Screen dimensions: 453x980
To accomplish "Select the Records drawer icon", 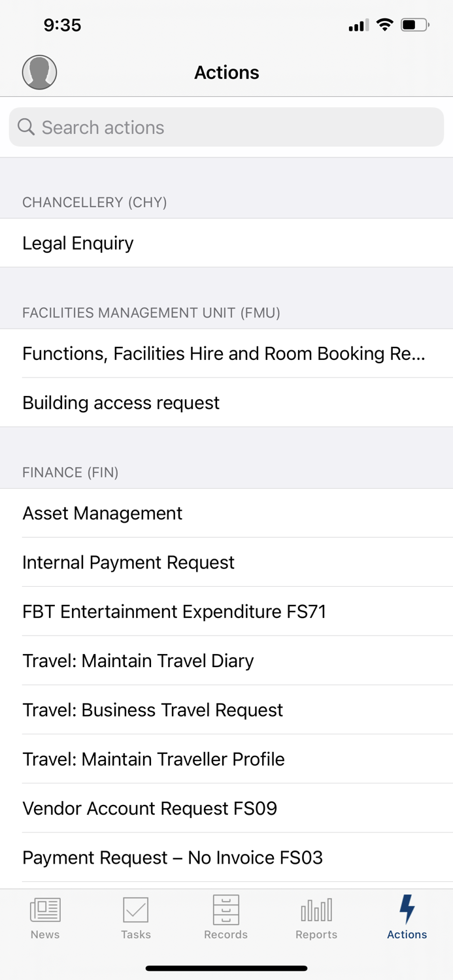I will (226, 910).
